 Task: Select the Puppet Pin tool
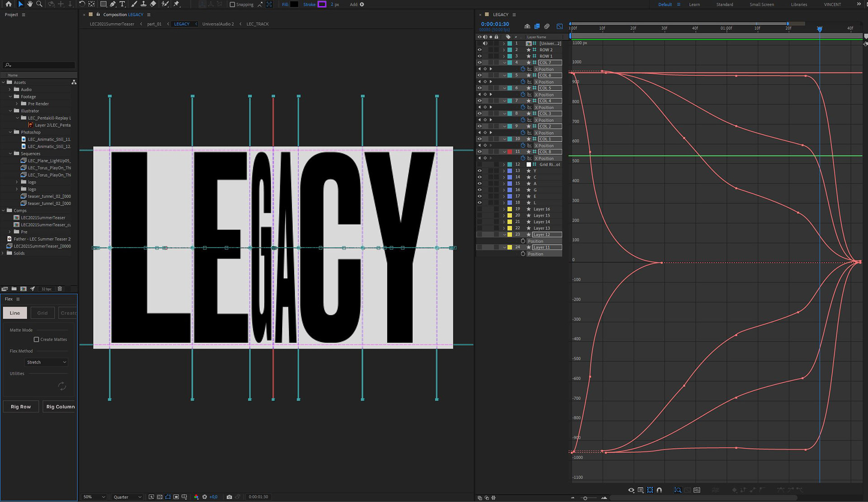(177, 4)
